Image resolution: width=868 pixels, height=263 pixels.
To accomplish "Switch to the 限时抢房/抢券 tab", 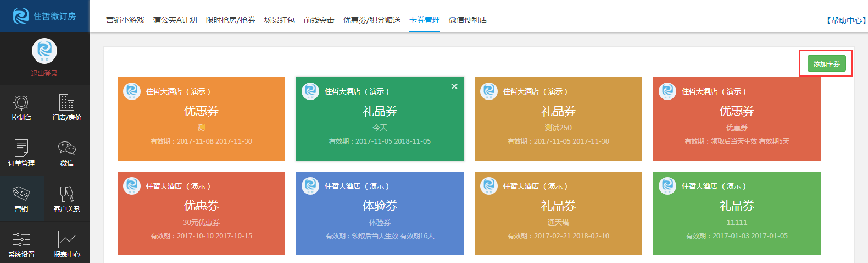I will [231, 20].
